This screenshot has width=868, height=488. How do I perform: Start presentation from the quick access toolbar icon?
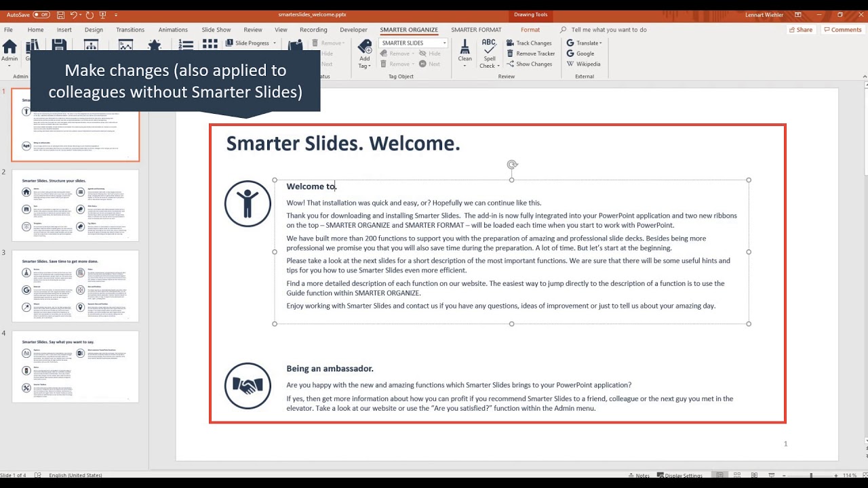point(103,14)
